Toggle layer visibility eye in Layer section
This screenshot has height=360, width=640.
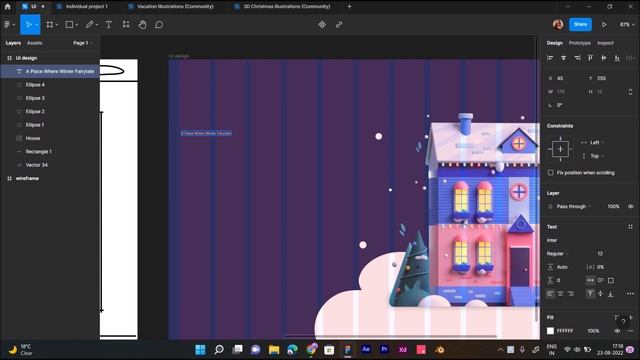631,207
